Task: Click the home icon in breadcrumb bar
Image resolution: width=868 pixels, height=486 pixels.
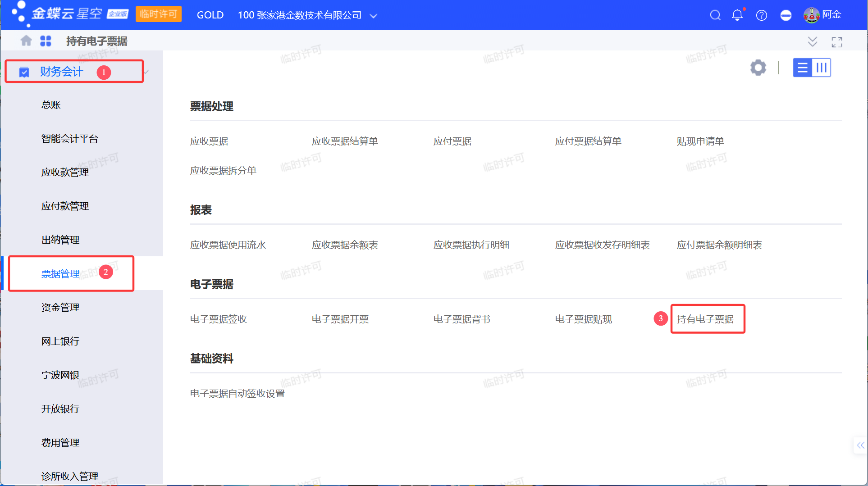Action: [x=26, y=41]
